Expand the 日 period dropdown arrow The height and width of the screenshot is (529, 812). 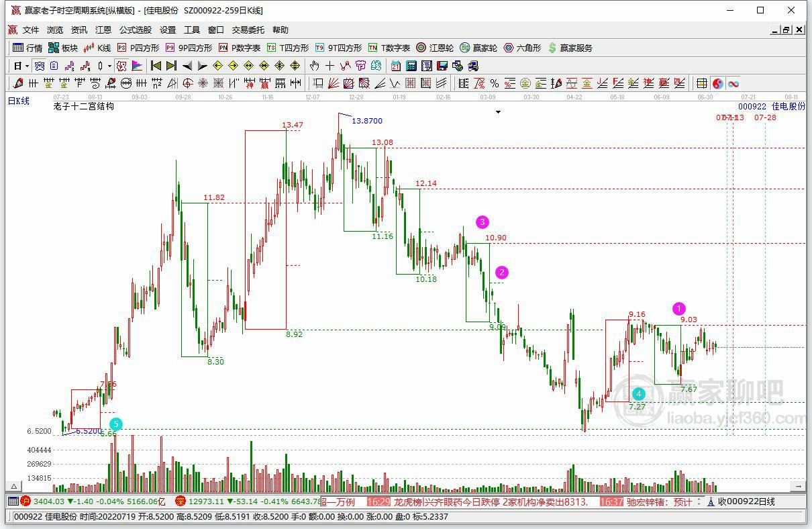[27, 66]
